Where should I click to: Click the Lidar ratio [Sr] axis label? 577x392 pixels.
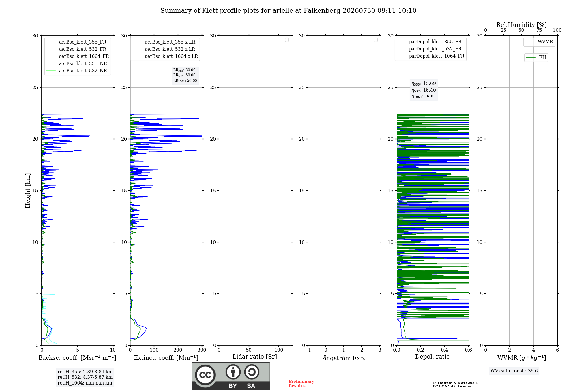click(x=255, y=357)
